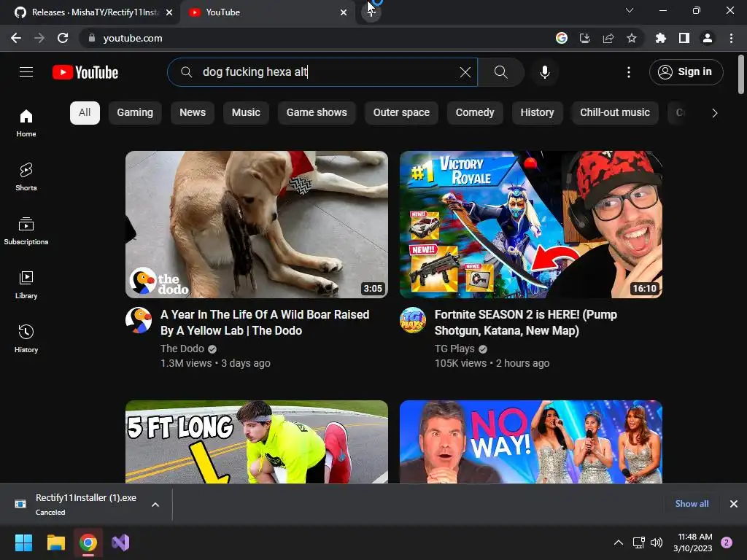Screen dimensions: 747x560
Task: Open Chrome three-dot menu
Action: 731,38
